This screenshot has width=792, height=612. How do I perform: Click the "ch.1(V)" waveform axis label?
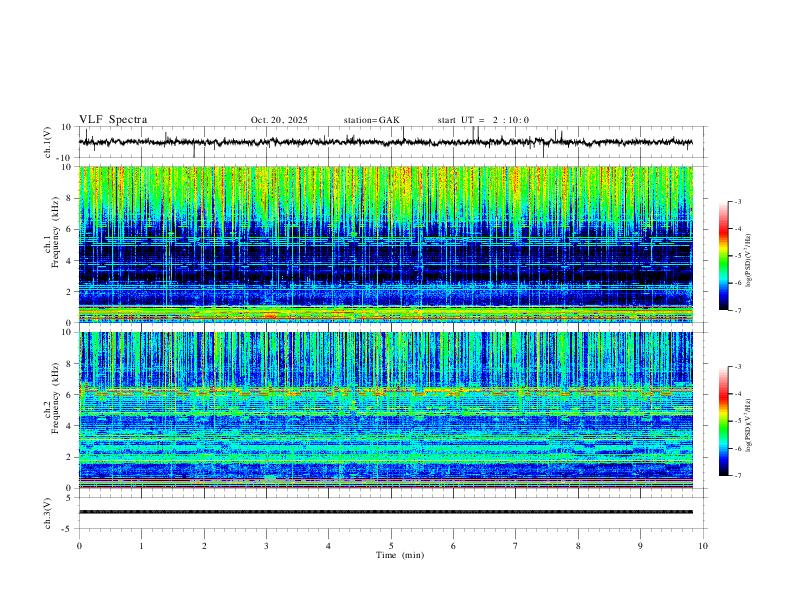click(x=47, y=142)
